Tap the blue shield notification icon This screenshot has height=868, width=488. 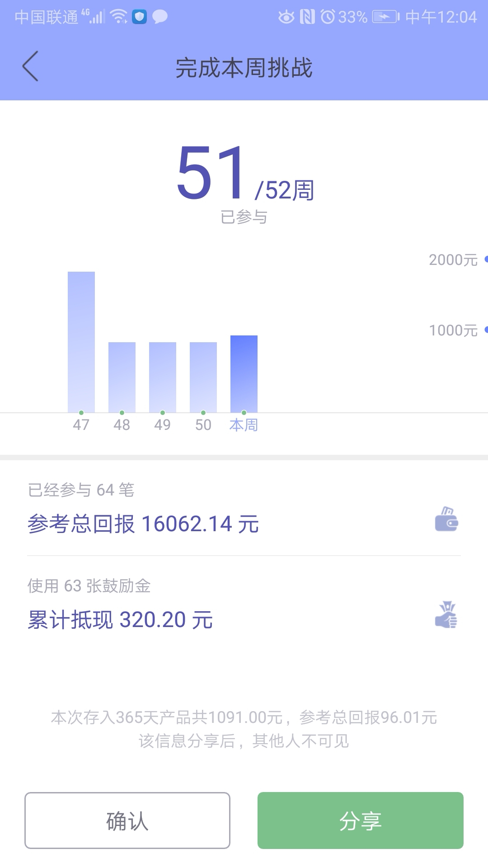140,17
